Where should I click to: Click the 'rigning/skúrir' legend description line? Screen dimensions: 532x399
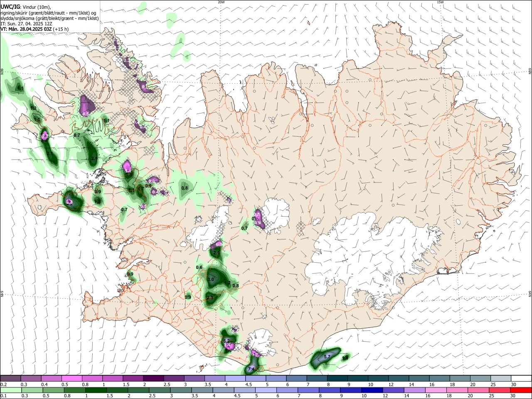click(x=48, y=13)
